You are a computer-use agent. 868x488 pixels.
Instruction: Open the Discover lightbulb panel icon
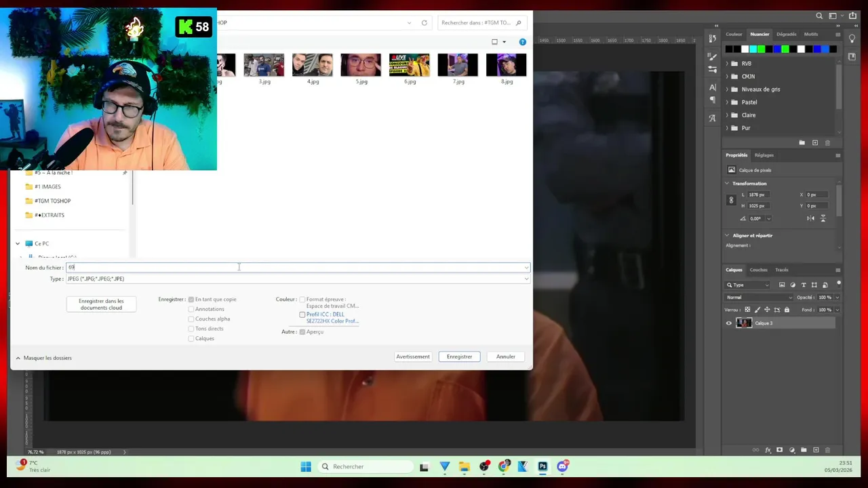click(x=852, y=39)
